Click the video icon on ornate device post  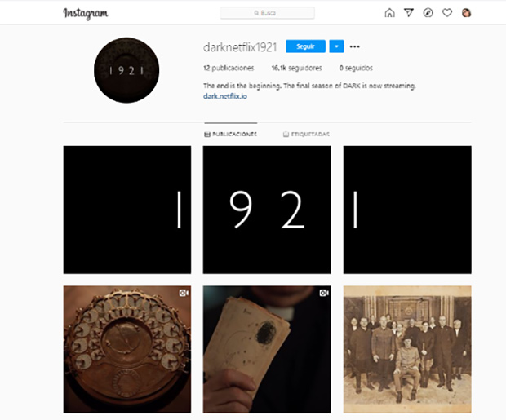coord(184,293)
